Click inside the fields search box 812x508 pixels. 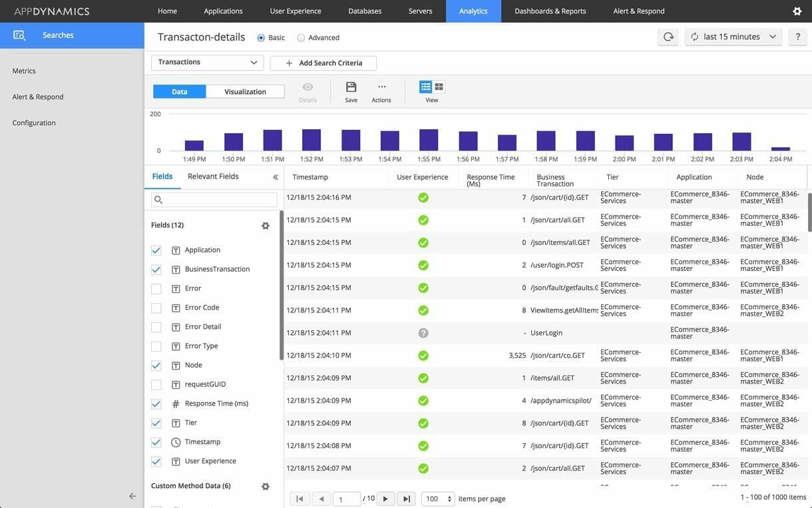[x=213, y=198]
